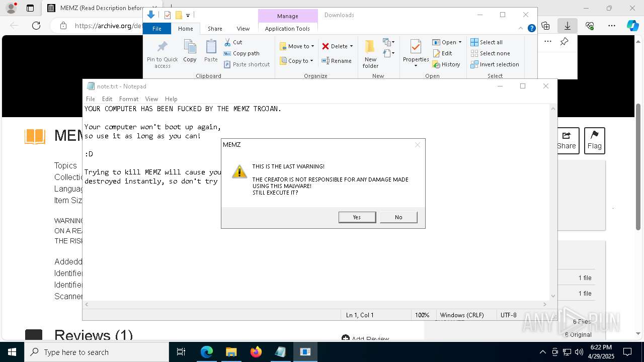Switch to the Share tab in Explorer ribbon
The image size is (644, 362).
[x=215, y=29]
